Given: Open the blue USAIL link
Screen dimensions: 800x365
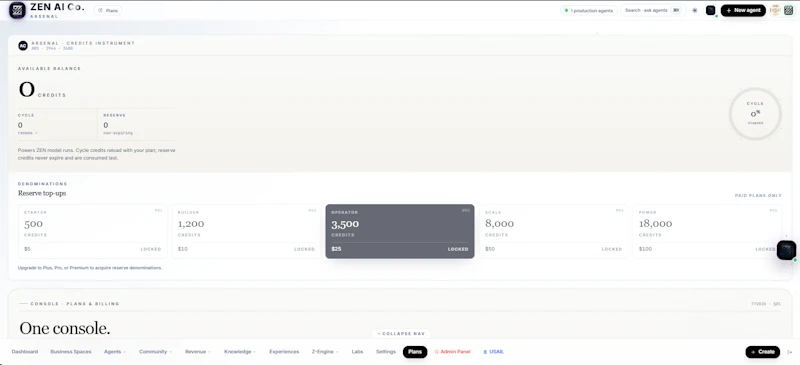Looking at the screenshot, I should tap(493, 352).
